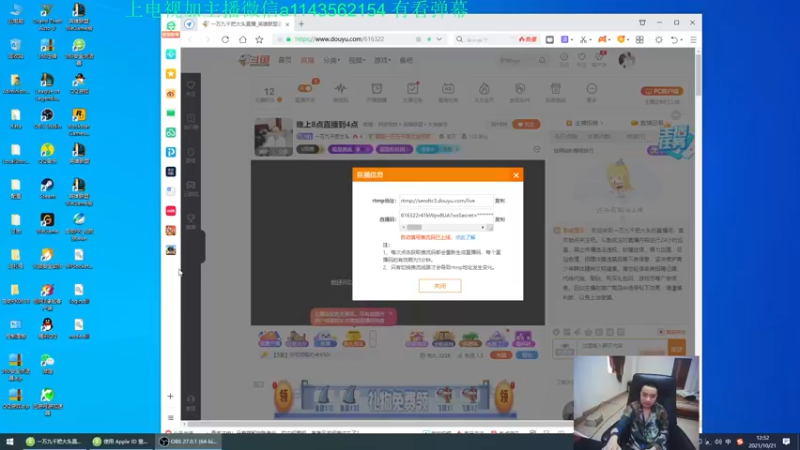The image size is (800, 450).
Task: Click the Douyu search magnifier
Action: [542, 60]
